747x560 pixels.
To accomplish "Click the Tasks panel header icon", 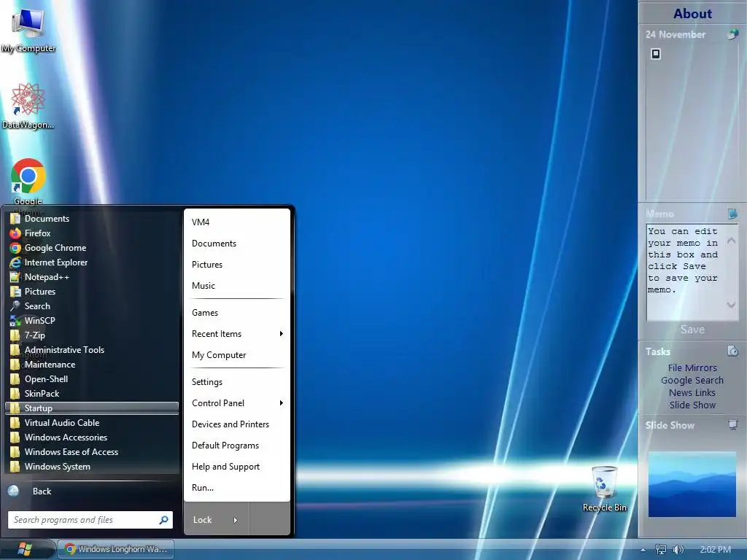I will coord(732,351).
